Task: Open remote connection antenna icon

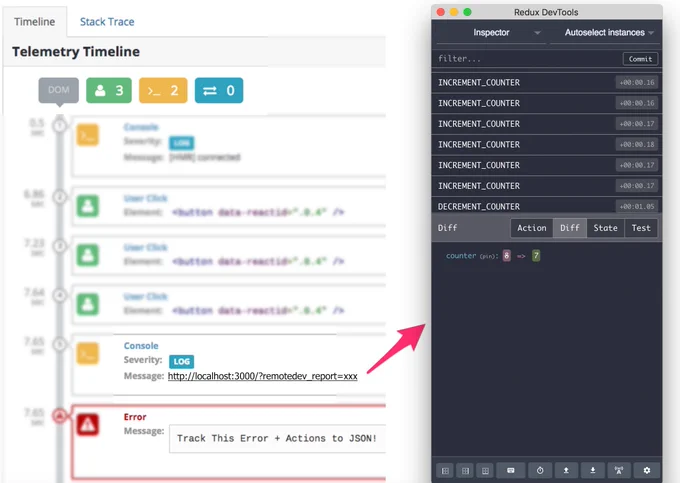Action: click(x=619, y=470)
